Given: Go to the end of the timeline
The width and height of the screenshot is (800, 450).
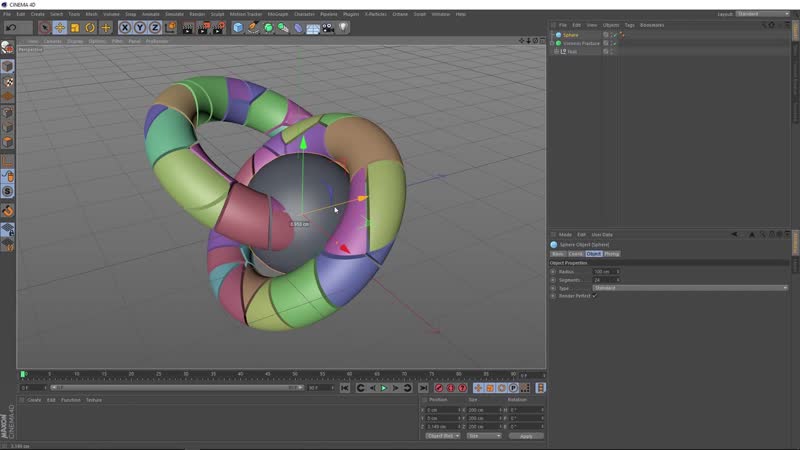Looking at the screenshot, I should (x=423, y=388).
